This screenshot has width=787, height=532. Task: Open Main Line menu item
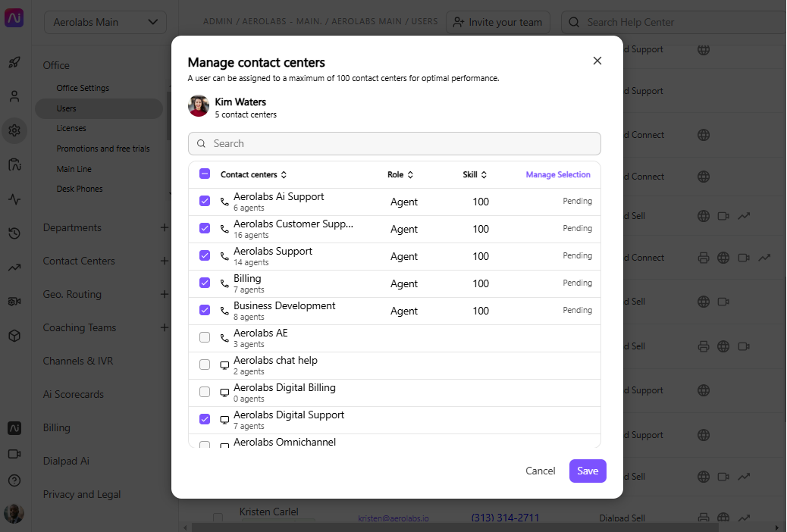coord(74,169)
